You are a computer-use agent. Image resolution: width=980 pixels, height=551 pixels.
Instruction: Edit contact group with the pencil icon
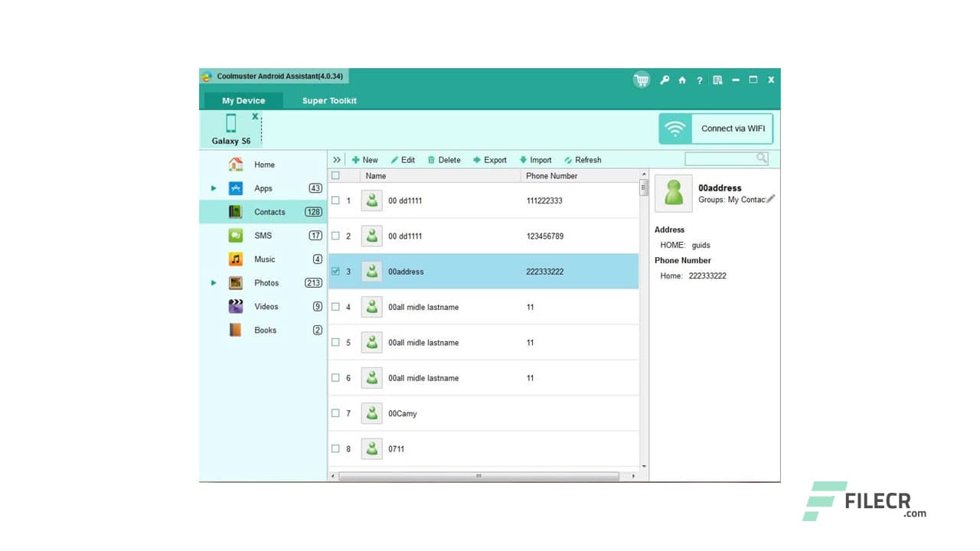(770, 198)
